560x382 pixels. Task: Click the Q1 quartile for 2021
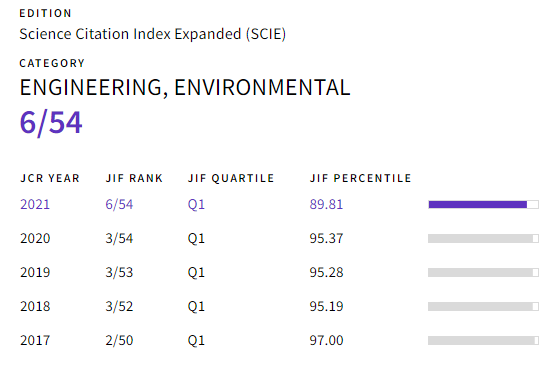(x=196, y=205)
